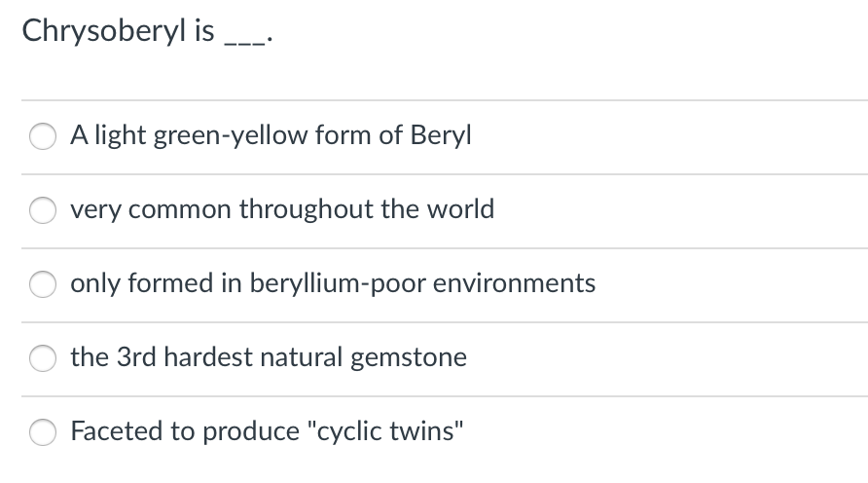
Task: Click the answer text "A light green-yellow form of Beryl"
Action: (271, 135)
